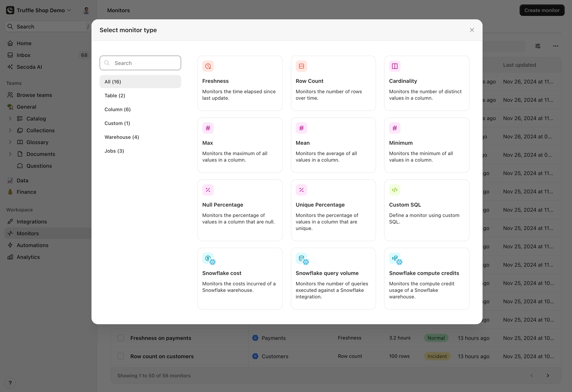This screenshot has width=572, height=392.
Task: Choose the Custom SQL code icon
Action: (394, 190)
